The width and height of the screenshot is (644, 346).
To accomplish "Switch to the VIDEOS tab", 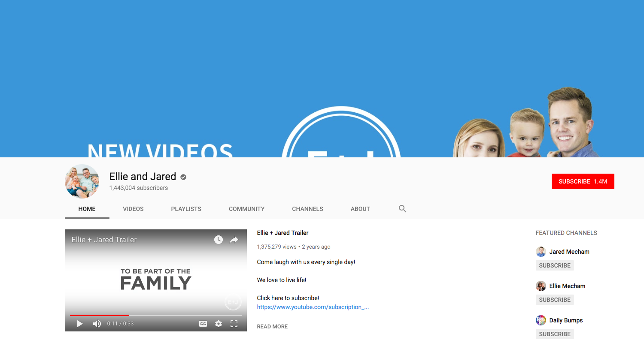I will 133,209.
